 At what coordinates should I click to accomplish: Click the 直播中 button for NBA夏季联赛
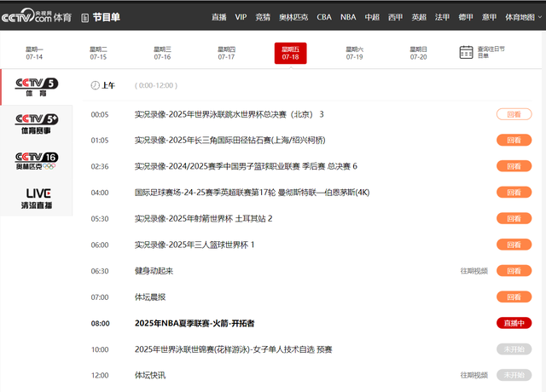point(514,323)
